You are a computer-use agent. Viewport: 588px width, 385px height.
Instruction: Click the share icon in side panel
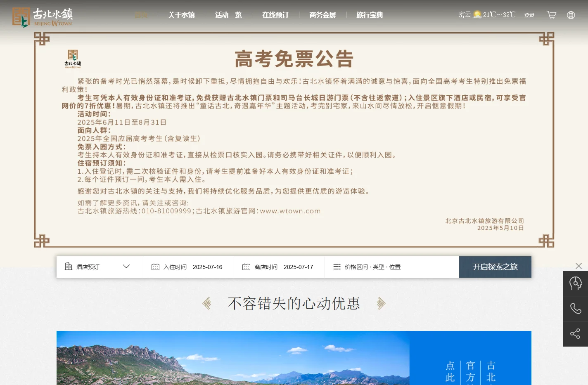click(x=576, y=334)
